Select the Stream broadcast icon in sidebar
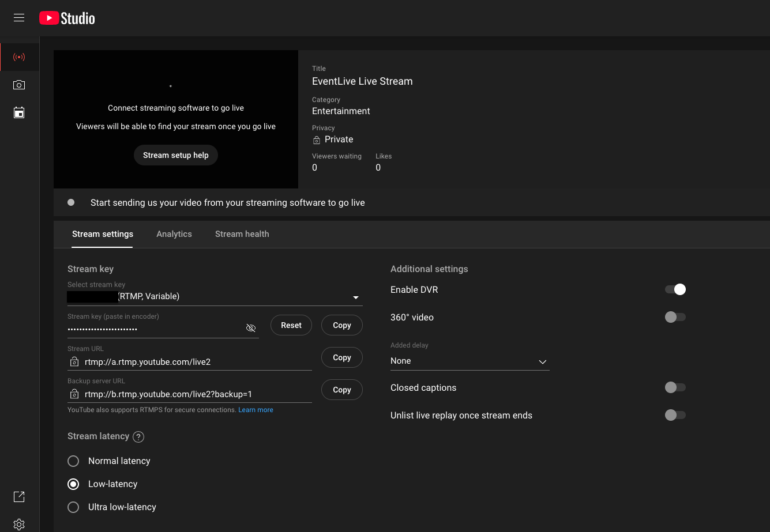The width and height of the screenshot is (770, 532). (x=19, y=57)
